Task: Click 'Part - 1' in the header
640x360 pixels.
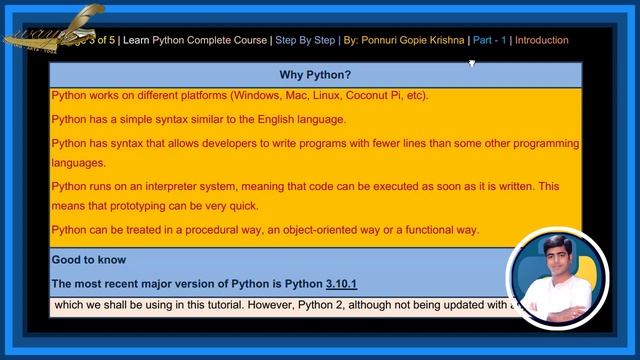Action: (x=489, y=40)
